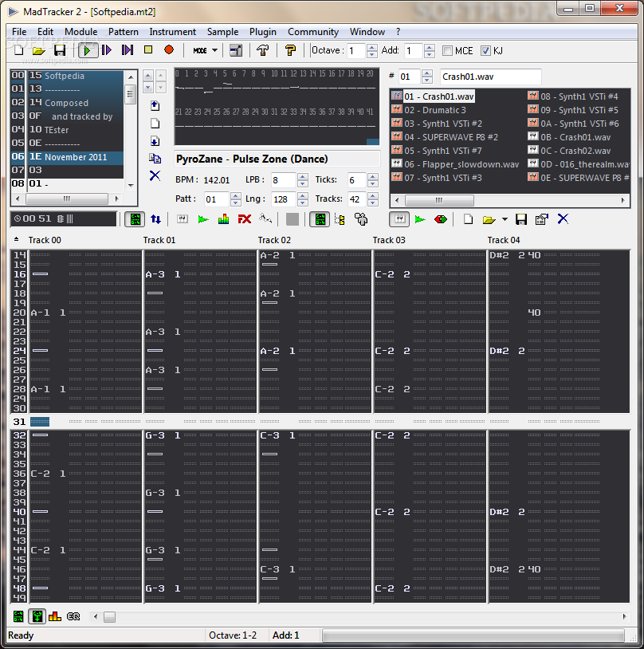644x649 pixels.
Task: Increase the Lng pattern length
Action: click(x=303, y=196)
